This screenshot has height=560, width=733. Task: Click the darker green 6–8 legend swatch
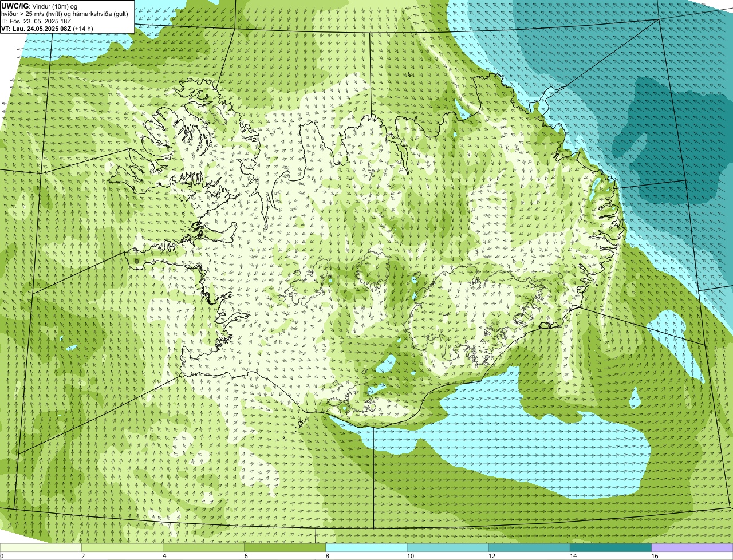click(x=285, y=548)
